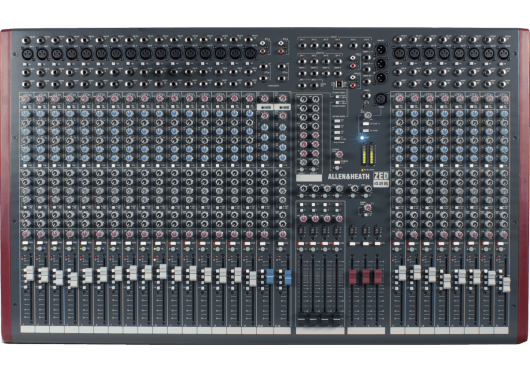The height and width of the screenshot is (371, 530).
Task: Click the upper white RCA socket in master section
Action: tap(353, 58)
